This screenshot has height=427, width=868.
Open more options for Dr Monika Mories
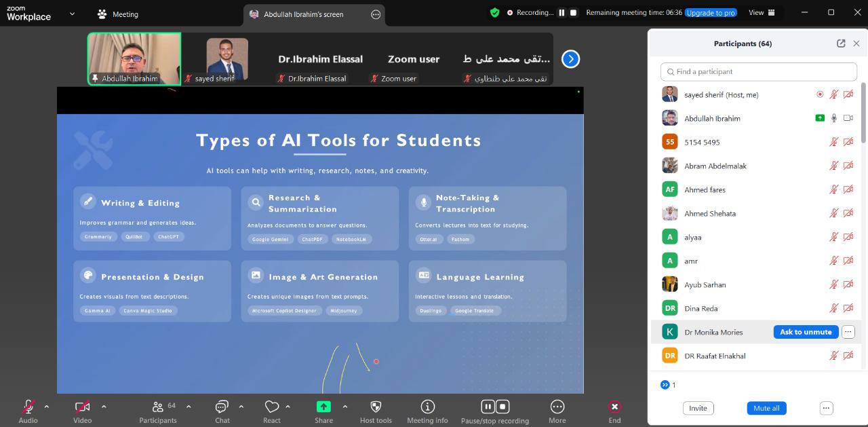pos(848,332)
